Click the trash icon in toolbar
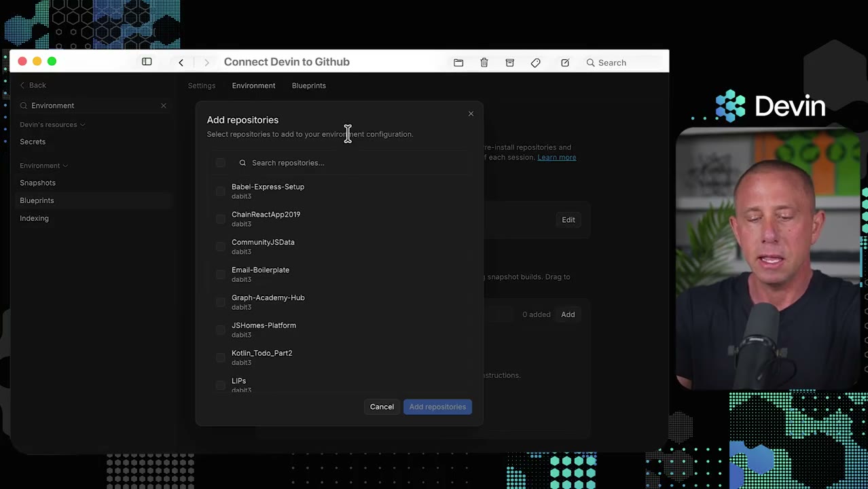Screen dimensions: 868x489 484,62
